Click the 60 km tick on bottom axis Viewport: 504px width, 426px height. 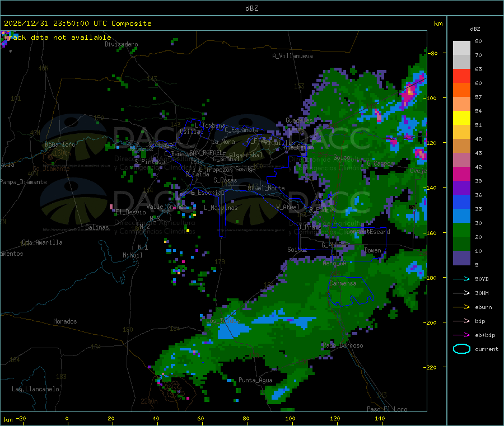(x=200, y=418)
